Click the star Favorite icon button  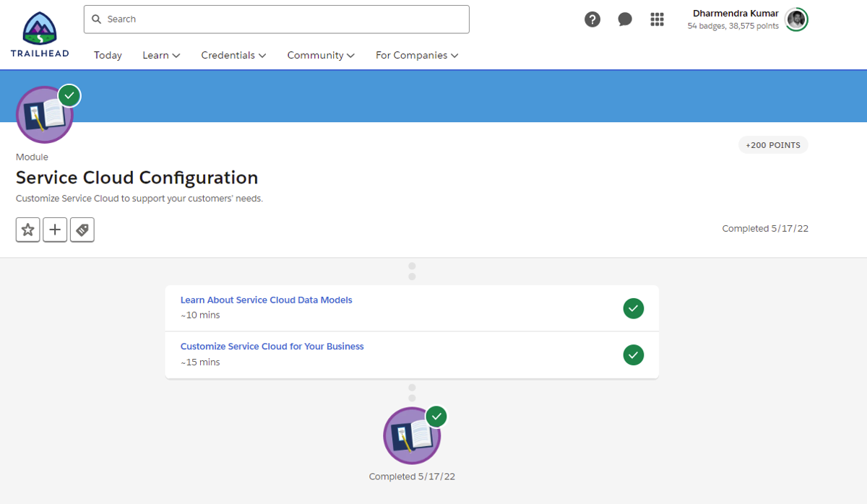click(28, 230)
